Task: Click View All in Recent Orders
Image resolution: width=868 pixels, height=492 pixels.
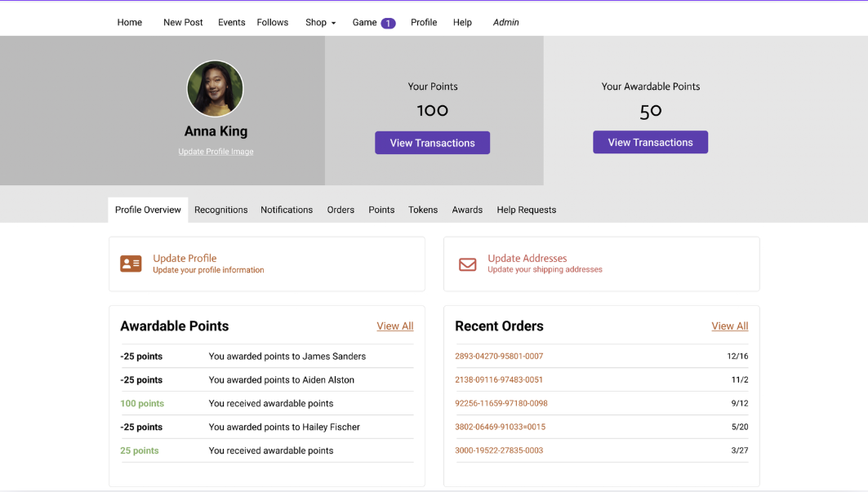Action: [729, 326]
